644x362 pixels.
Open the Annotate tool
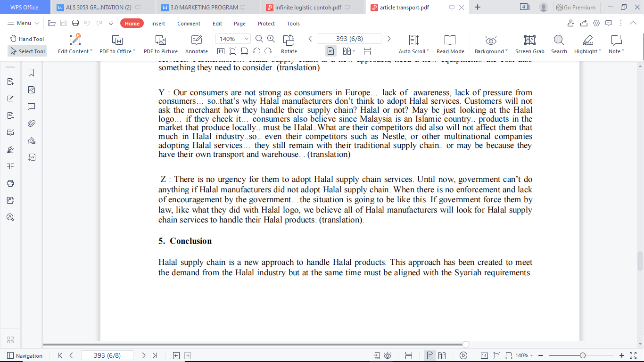tap(197, 44)
